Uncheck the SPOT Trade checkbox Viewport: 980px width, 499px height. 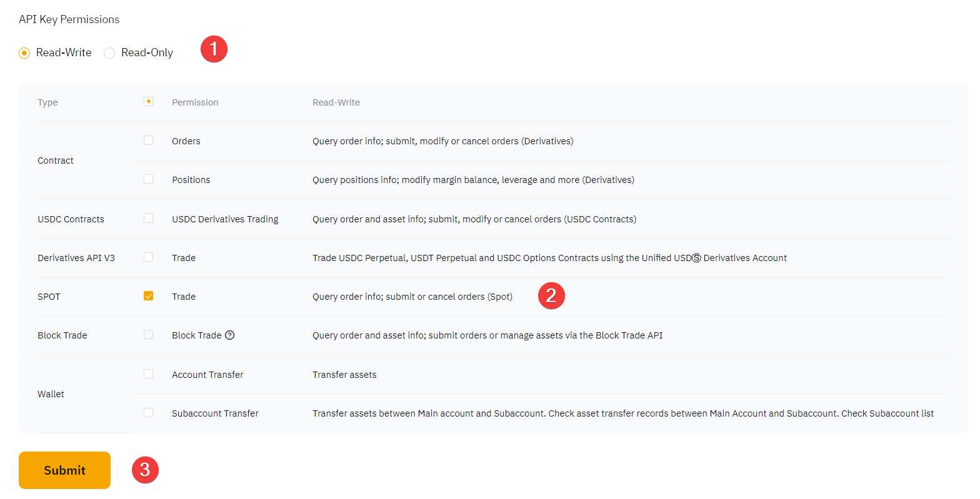tap(148, 296)
